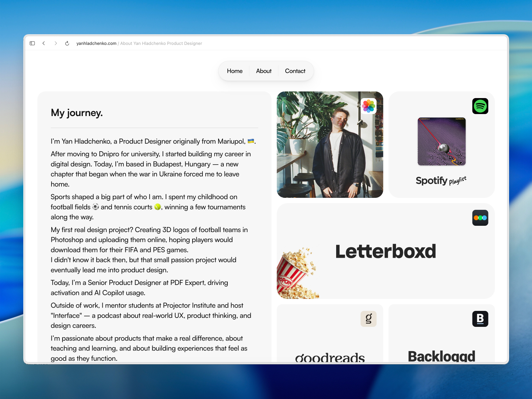Open the Letterboxd card title
The height and width of the screenshot is (399, 532).
point(386,251)
